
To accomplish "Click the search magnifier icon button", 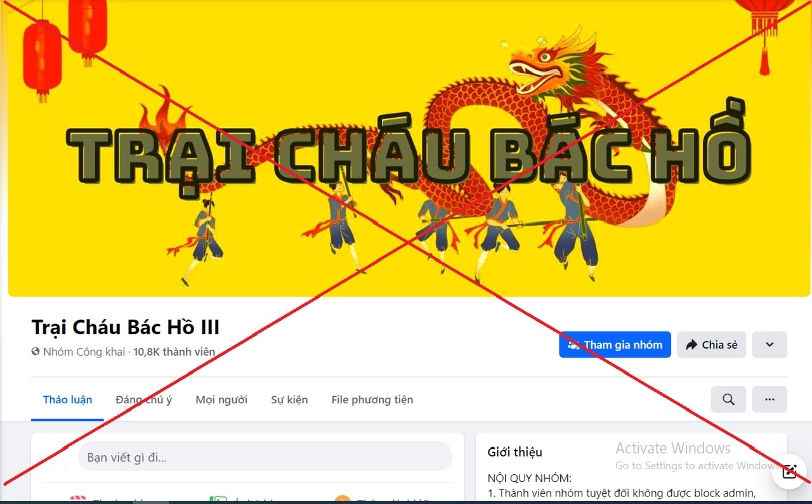I will [x=728, y=399].
